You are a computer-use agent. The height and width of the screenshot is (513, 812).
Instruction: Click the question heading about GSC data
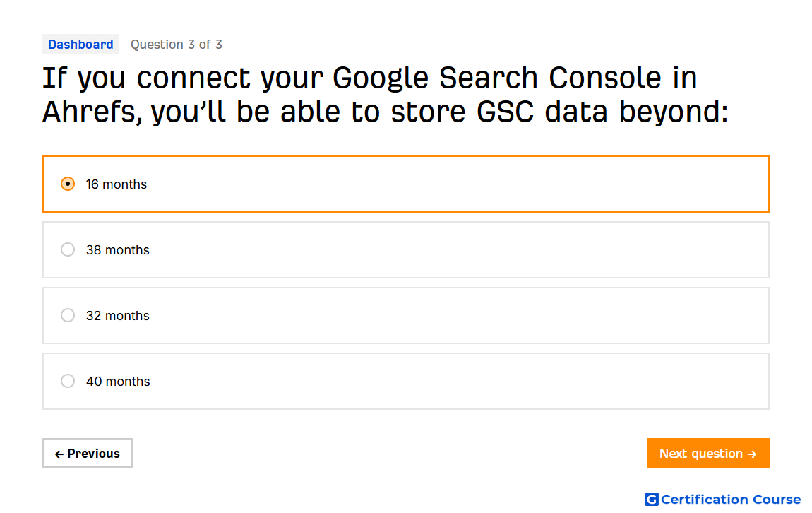click(386, 95)
